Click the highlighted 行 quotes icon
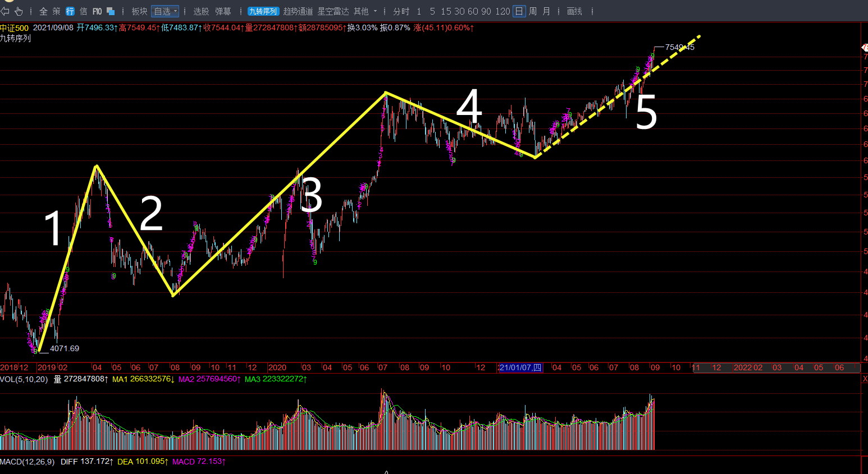Screen dimensions: 868x474 pyautogui.click(x=70, y=11)
